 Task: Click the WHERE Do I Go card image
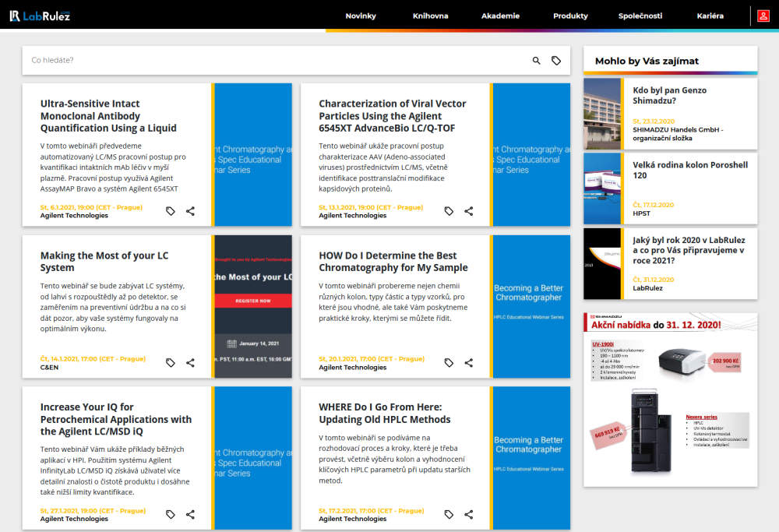(x=531, y=458)
